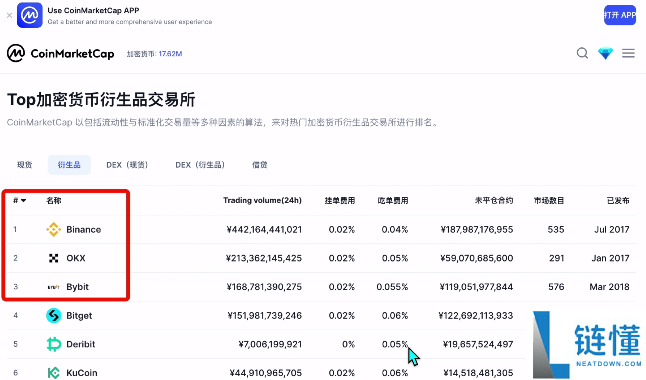Switch to the DEX (衍生品) tab
Image resolution: width=646 pixels, height=380 pixels.
tap(200, 165)
